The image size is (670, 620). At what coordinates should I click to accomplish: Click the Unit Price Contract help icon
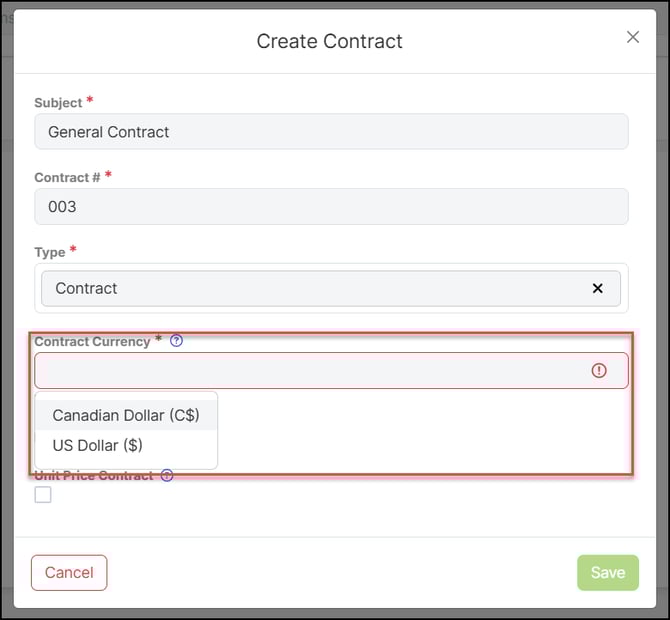167,476
